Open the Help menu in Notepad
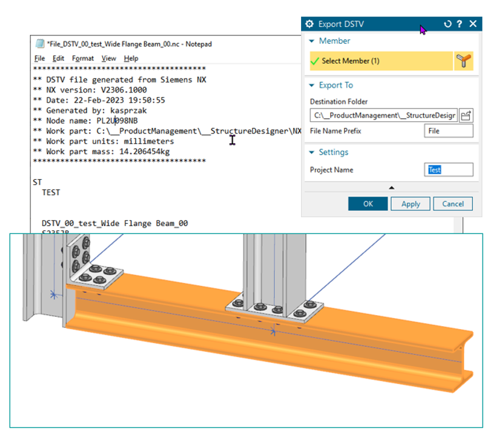This screenshot has width=499, height=448. point(131,59)
